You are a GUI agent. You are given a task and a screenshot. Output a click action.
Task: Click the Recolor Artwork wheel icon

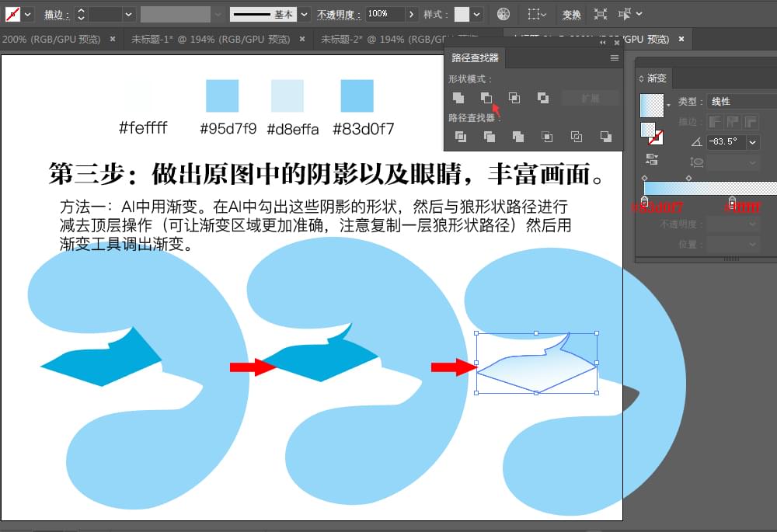503,14
